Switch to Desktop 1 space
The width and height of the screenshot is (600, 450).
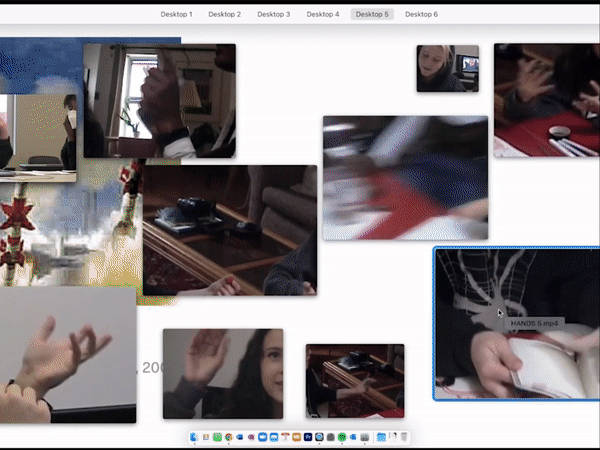[x=176, y=15]
